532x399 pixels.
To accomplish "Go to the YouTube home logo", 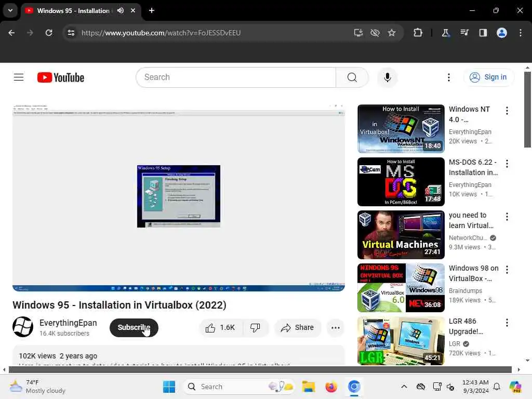I will [x=61, y=77].
